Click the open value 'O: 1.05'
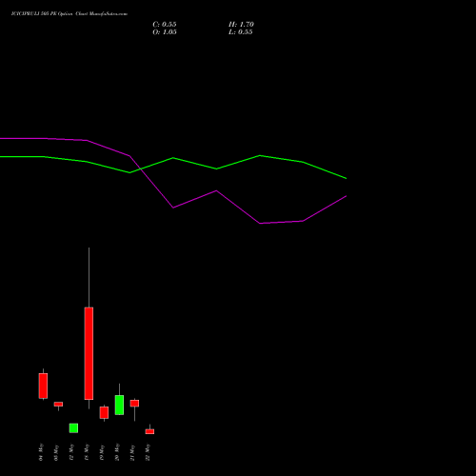476x476 pixels. pos(165,32)
